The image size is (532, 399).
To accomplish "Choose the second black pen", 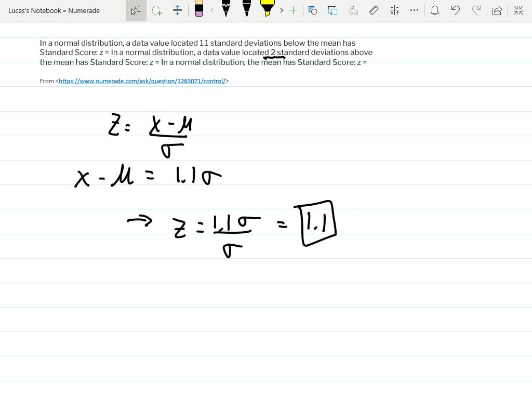I will (x=247, y=9).
